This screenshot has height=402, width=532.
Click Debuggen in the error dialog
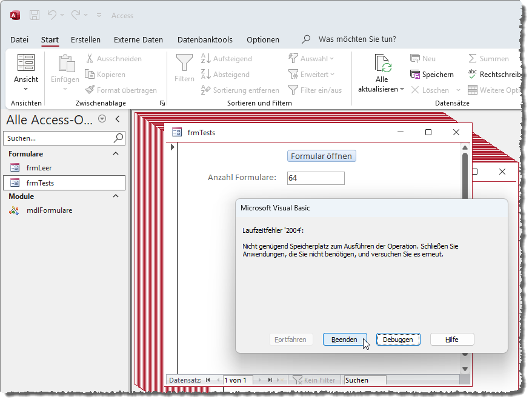[398, 340]
